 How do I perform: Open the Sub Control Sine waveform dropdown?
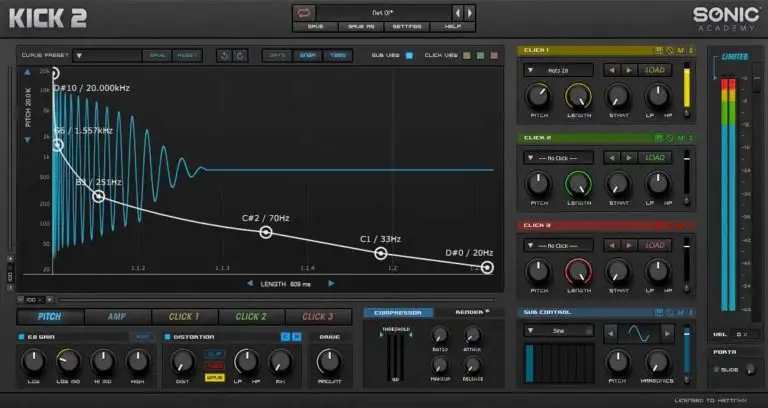[x=558, y=331]
